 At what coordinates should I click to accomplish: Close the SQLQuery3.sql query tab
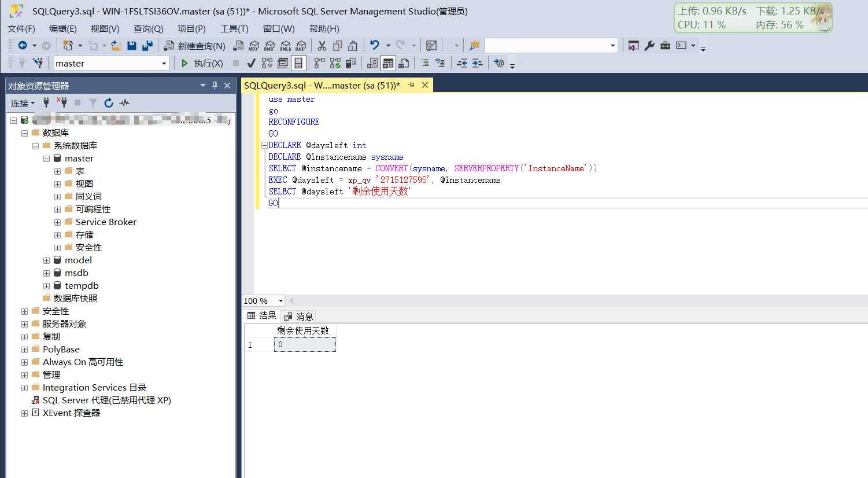tap(425, 85)
